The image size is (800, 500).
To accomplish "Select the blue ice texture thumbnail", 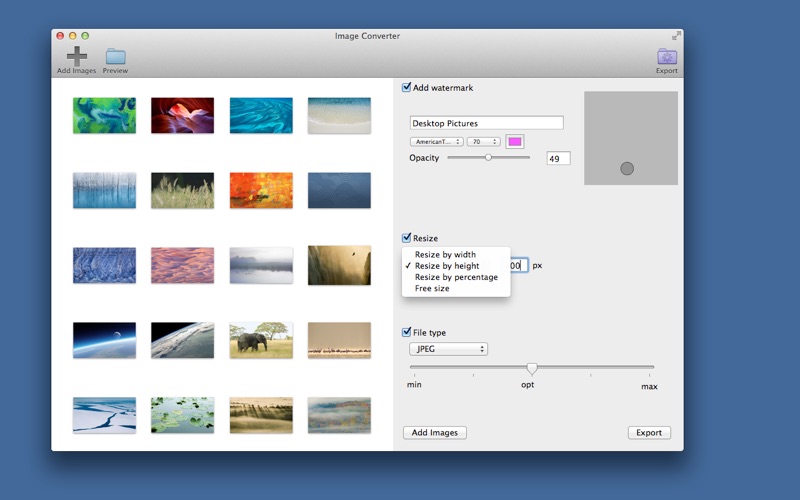I will 105,265.
